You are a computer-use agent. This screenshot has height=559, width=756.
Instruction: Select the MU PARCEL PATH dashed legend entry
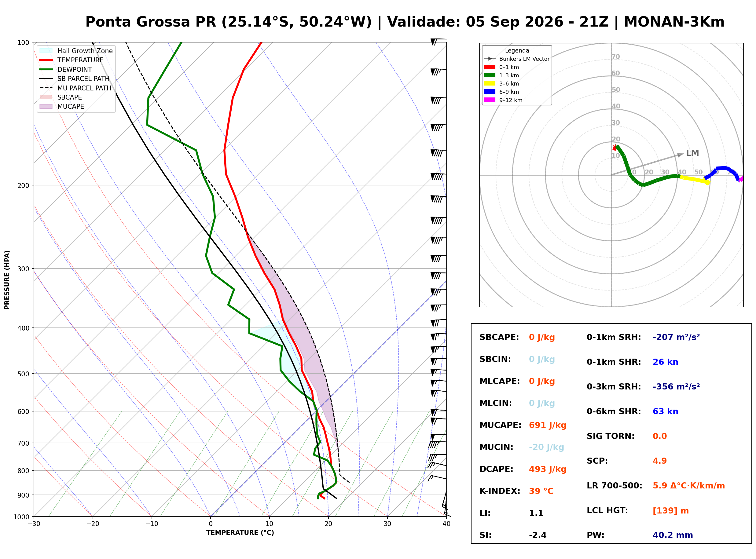pyautogui.click(x=75, y=88)
